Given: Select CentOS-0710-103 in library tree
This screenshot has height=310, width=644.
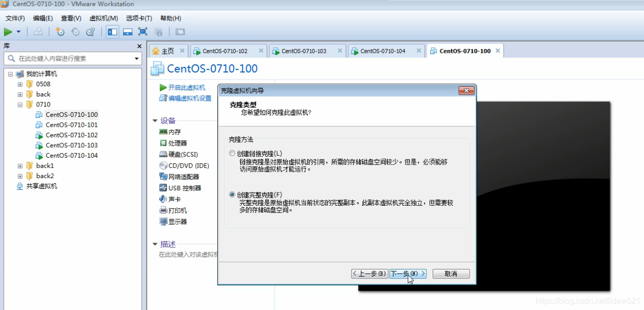Looking at the screenshot, I should pyautogui.click(x=72, y=145).
